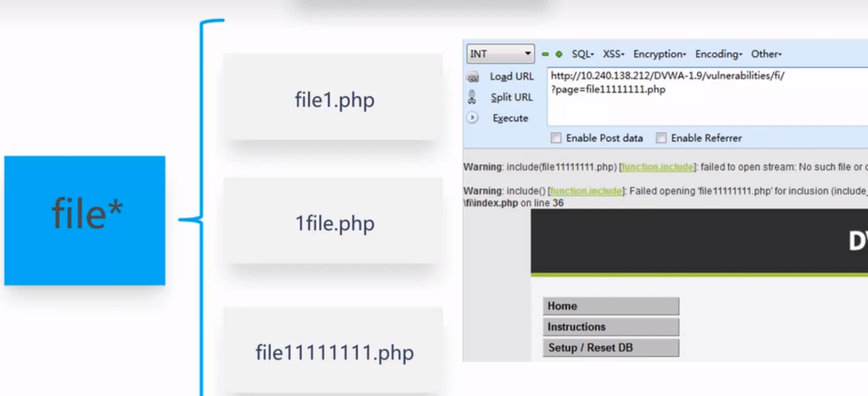Image resolution: width=868 pixels, height=396 pixels.
Task: Select Setup / Reset DB menu item
Action: 611,347
